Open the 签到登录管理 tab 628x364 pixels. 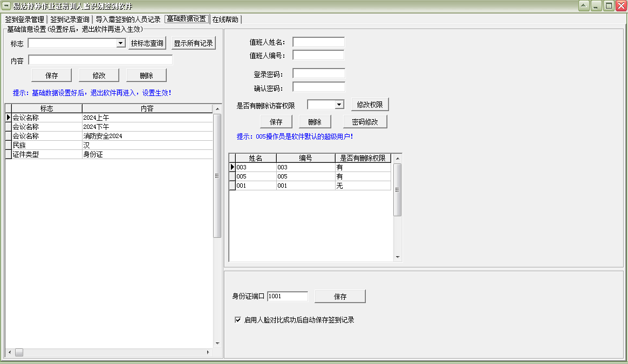[24, 19]
